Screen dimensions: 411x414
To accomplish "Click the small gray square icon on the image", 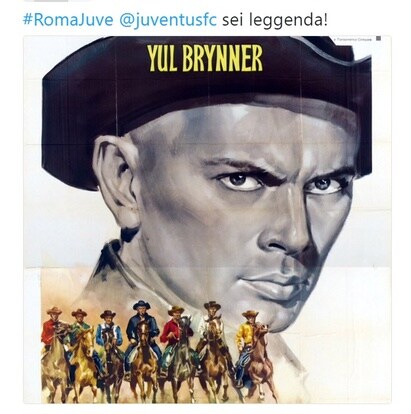I will (378, 39).
